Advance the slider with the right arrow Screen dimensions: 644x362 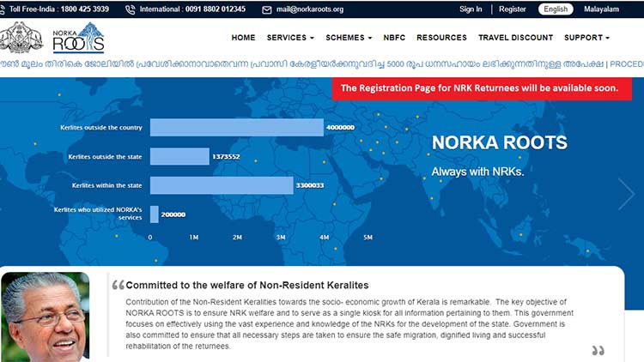(x=626, y=194)
